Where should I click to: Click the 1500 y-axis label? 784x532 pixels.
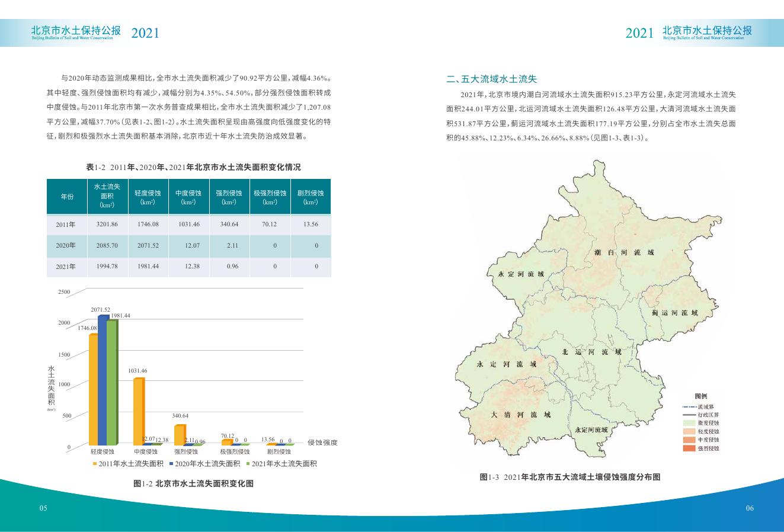point(64,355)
